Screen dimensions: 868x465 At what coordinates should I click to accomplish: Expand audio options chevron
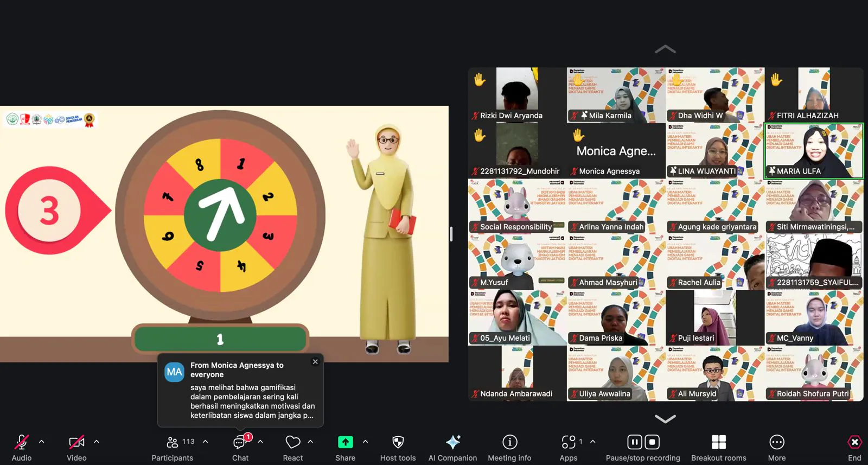click(x=42, y=442)
